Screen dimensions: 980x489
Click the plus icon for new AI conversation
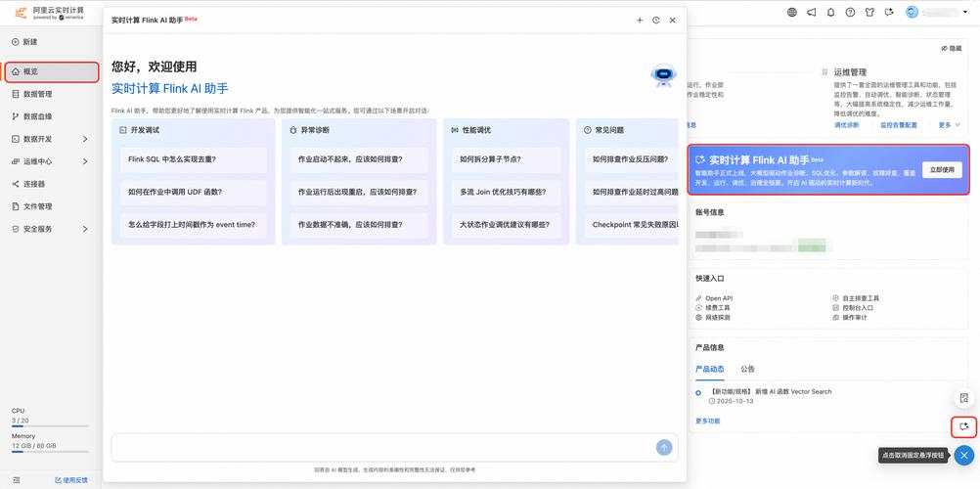tap(640, 20)
